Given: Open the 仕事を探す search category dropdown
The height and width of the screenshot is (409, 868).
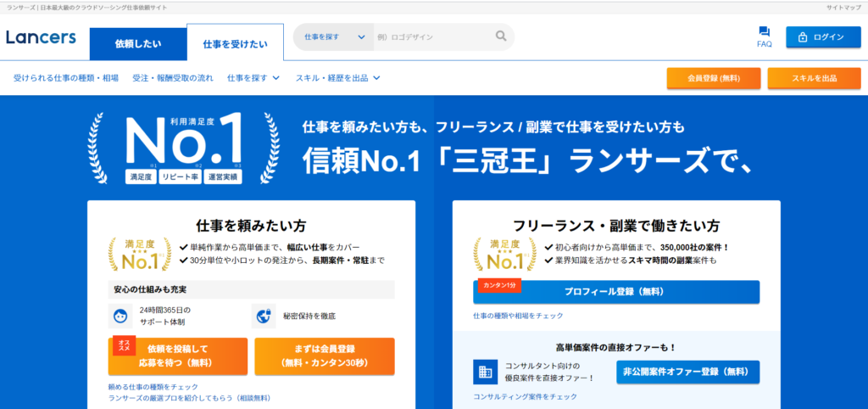Looking at the screenshot, I should click(x=334, y=37).
